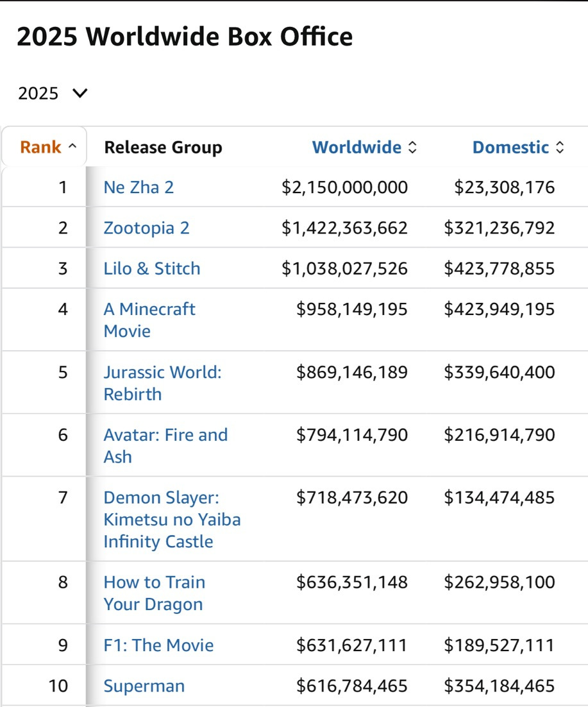
Task: Open the F1: The Movie link
Action: (158, 645)
